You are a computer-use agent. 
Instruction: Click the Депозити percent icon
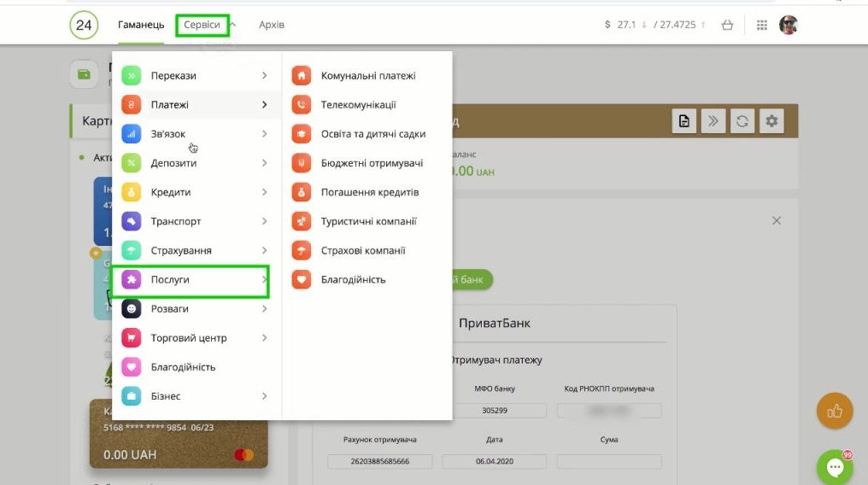pos(131,163)
